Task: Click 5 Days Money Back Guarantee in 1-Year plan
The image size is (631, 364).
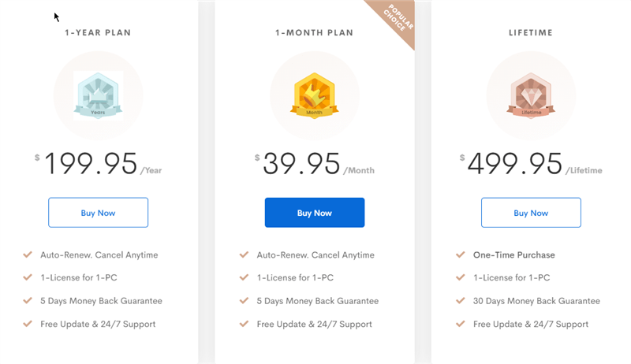Action: [x=101, y=301]
